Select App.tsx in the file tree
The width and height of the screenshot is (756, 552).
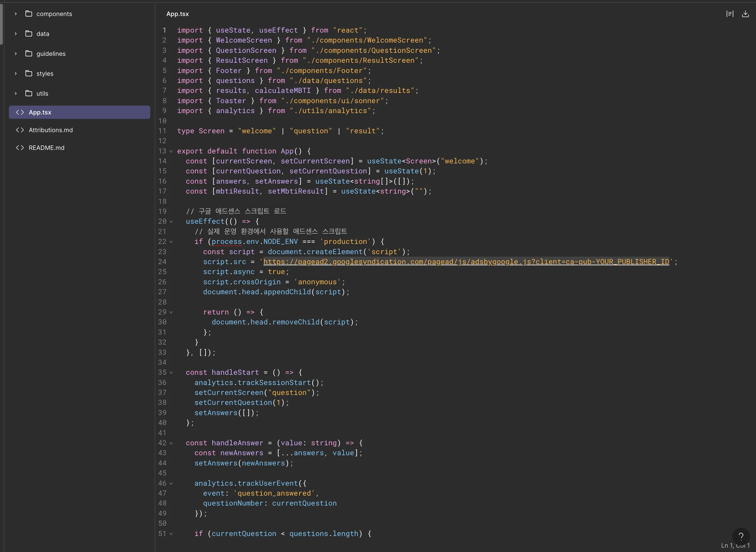[x=40, y=112]
